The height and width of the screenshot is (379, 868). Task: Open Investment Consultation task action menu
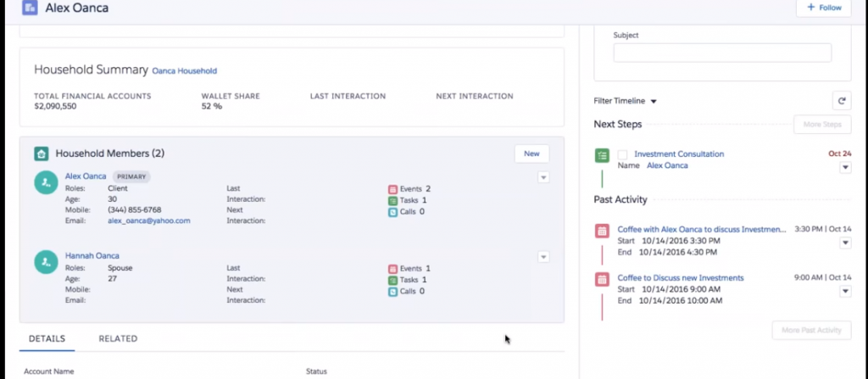(844, 168)
